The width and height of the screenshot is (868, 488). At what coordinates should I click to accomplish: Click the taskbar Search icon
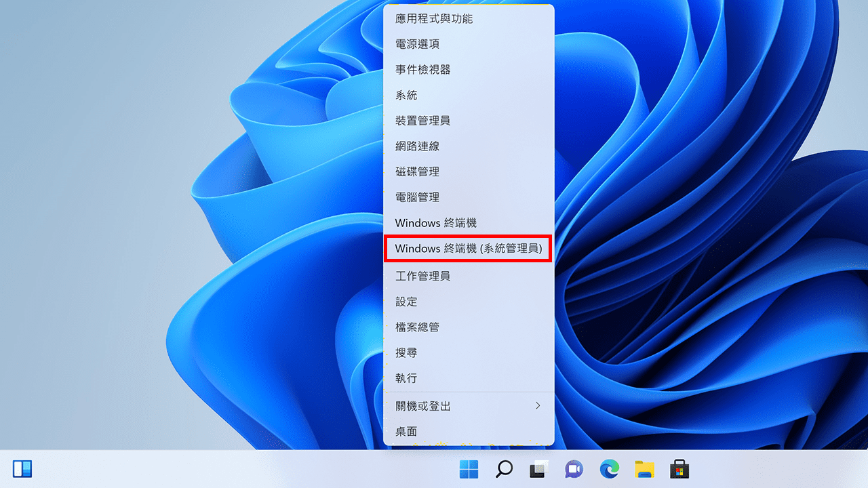503,468
